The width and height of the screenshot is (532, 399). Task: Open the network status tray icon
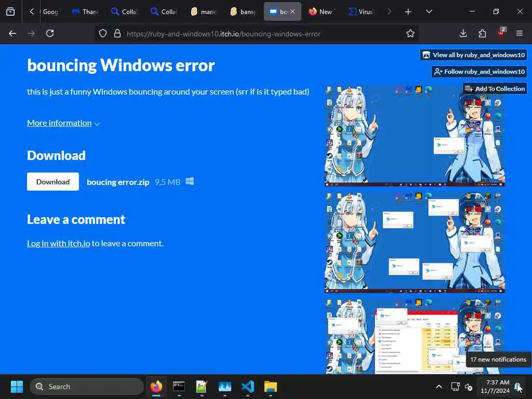(x=455, y=387)
